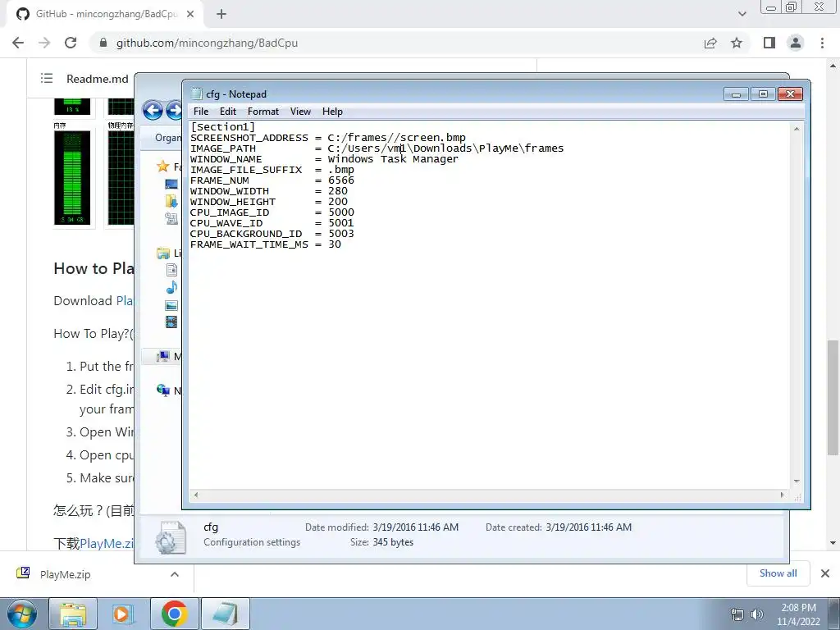Select the Pictures library icon
The width and height of the screenshot is (840, 630).
tap(171, 305)
